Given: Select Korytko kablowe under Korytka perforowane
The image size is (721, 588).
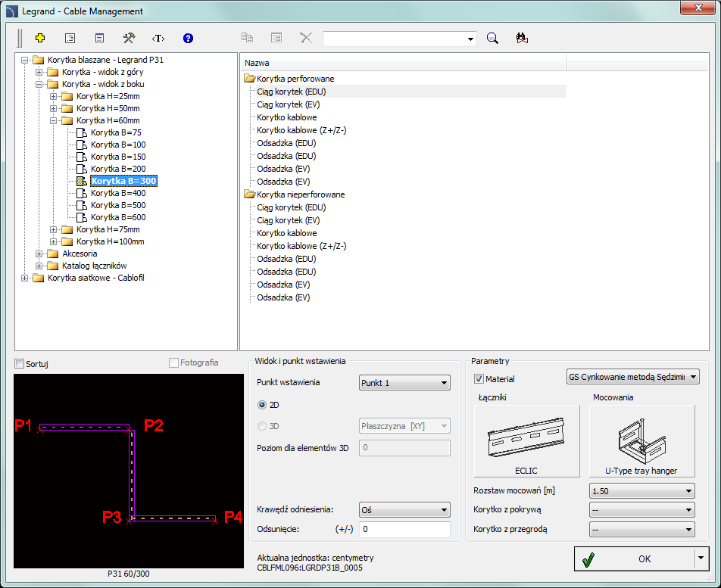Looking at the screenshot, I should tap(287, 117).
